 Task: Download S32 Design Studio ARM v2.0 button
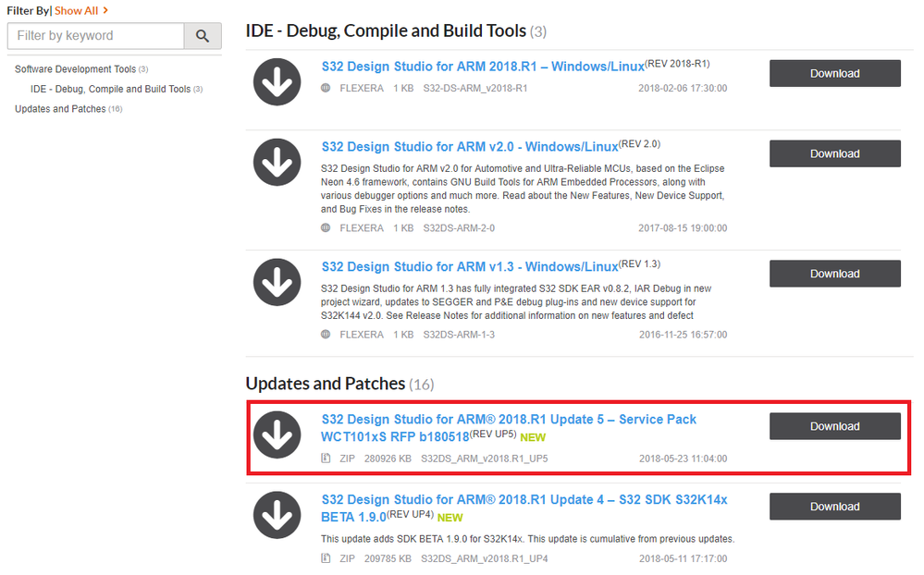point(835,153)
